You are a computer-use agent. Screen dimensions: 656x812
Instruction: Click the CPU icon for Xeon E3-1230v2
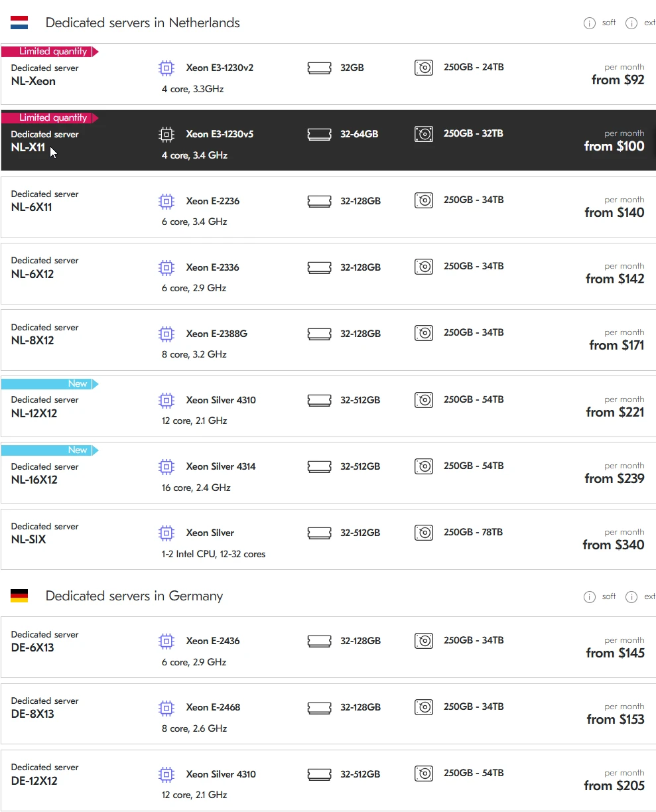pos(166,68)
